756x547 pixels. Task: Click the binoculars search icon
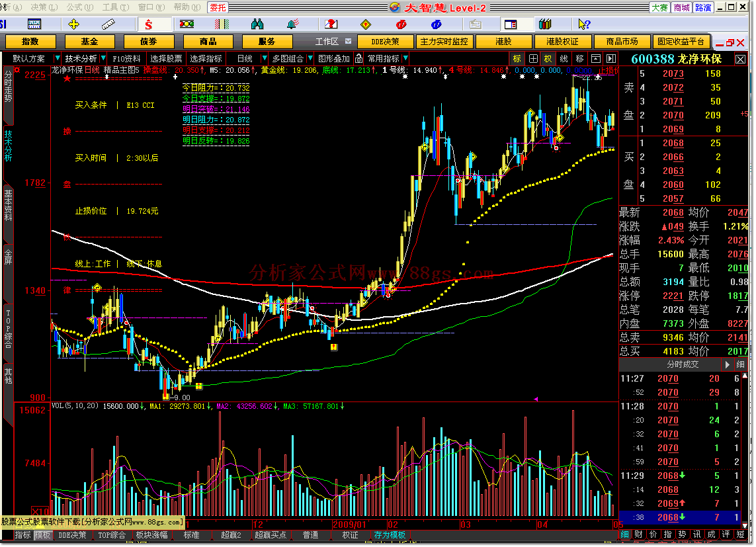(257, 24)
